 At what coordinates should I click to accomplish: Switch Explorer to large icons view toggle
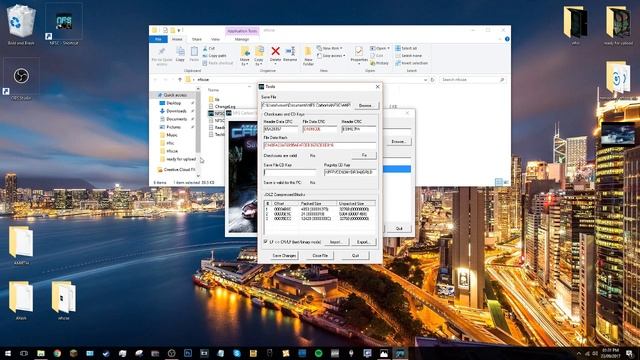[506, 182]
